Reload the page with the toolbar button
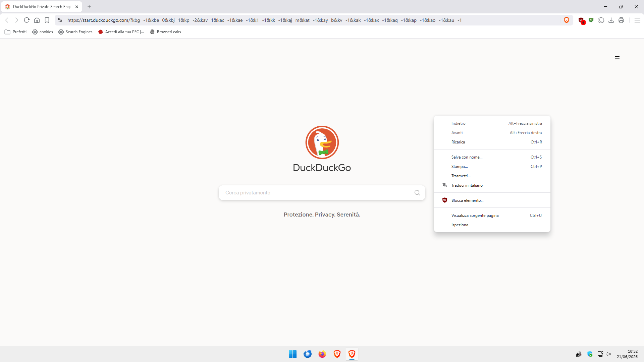Image resolution: width=644 pixels, height=362 pixels. click(x=27, y=20)
